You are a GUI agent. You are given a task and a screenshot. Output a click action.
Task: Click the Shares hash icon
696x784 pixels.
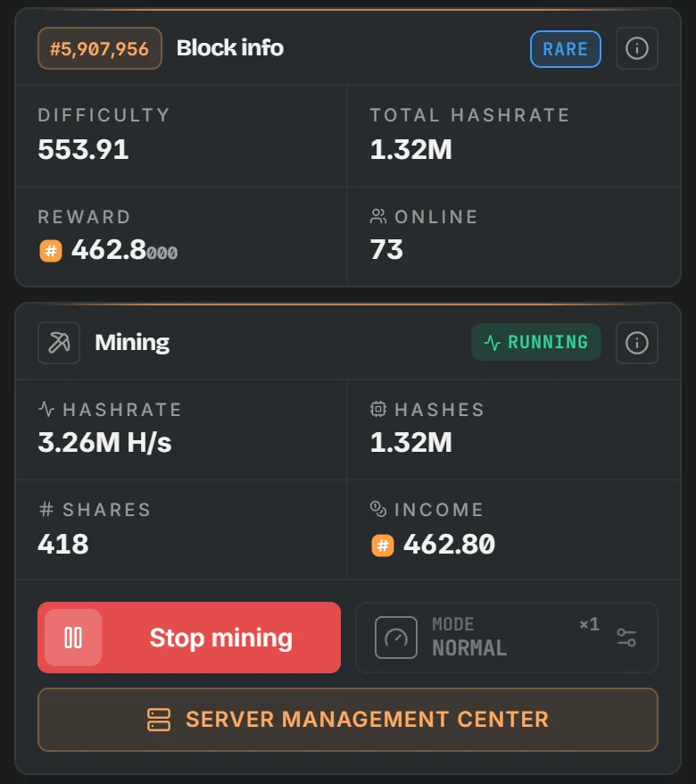pos(46,510)
